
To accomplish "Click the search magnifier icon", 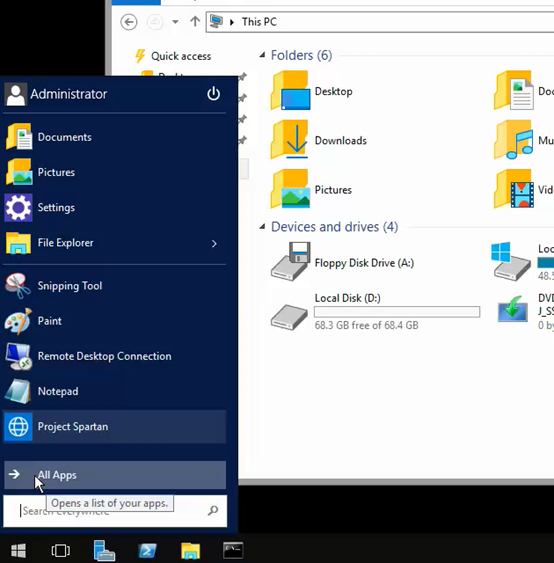I will pos(213,510).
